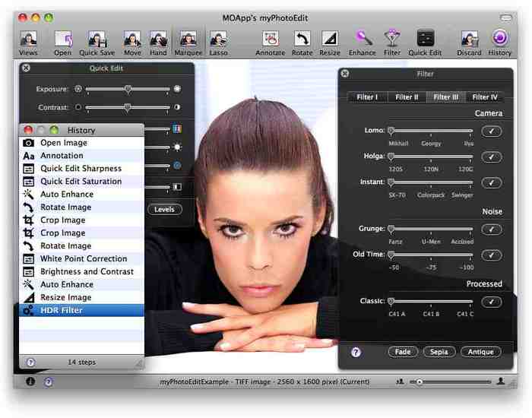532x418 pixels.
Task: Click the Discard toolbar icon
Action: coord(469,43)
